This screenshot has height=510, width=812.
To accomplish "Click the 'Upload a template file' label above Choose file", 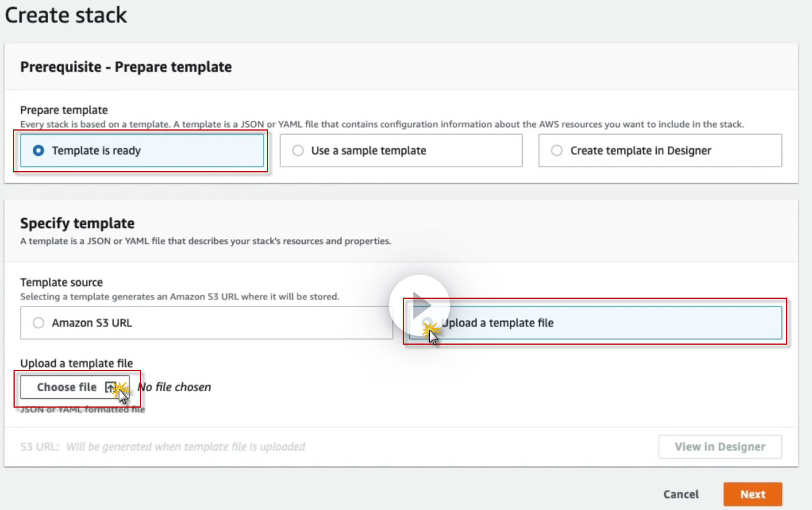I will (x=76, y=364).
